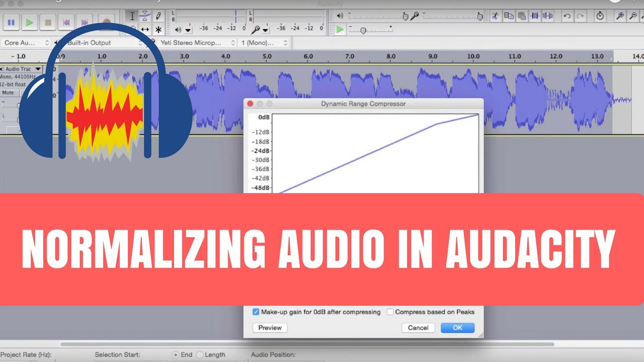Image resolution: width=644 pixels, height=362 pixels.
Task: Click the Selection Start label
Action: [117, 354]
